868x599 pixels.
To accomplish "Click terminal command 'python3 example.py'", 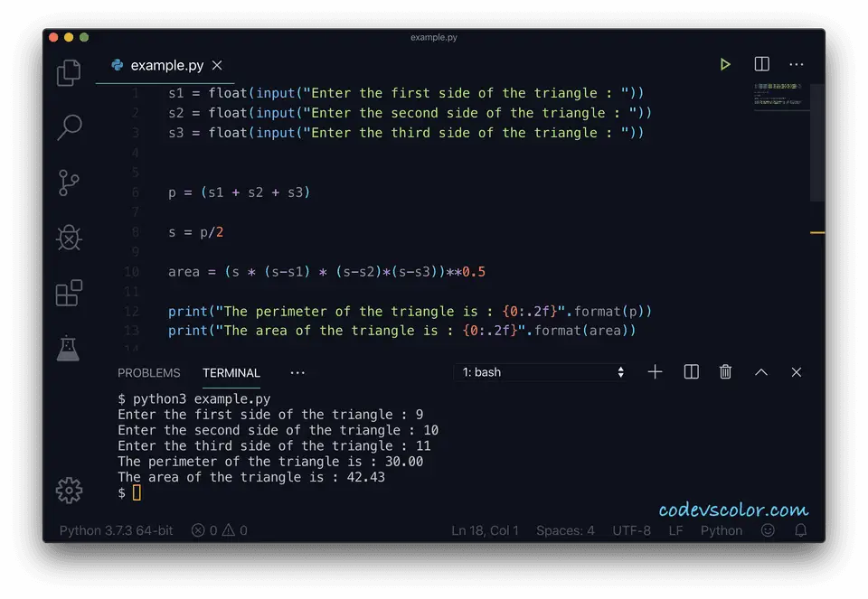I will pyautogui.click(x=202, y=398).
